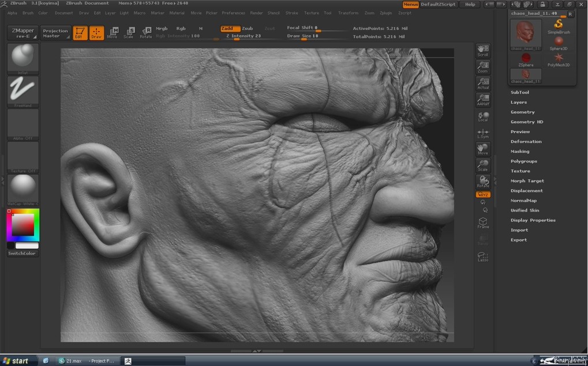Image resolution: width=588 pixels, height=366 pixels.
Task: Select the SimpleBrush tool
Action: tap(559, 26)
